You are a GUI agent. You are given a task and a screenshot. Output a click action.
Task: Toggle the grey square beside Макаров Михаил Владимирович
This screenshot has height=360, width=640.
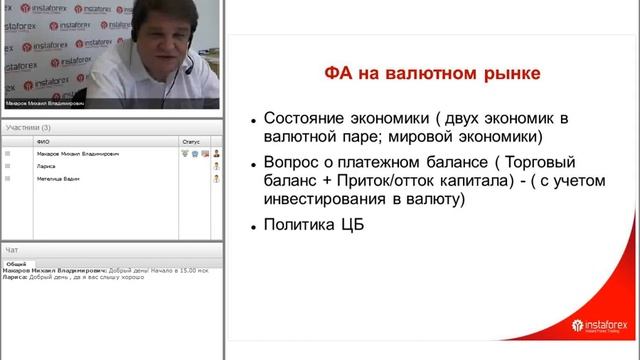[x=7, y=153]
